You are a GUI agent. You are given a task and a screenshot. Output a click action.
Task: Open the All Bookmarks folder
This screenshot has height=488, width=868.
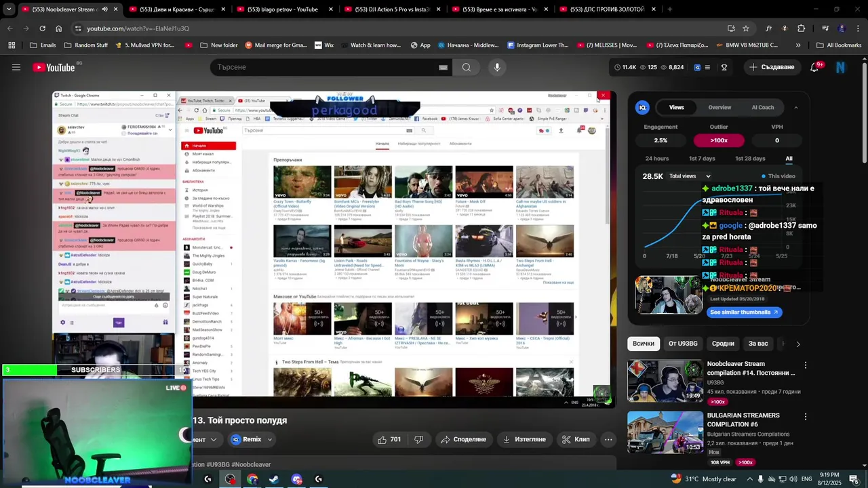[x=838, y=45]
